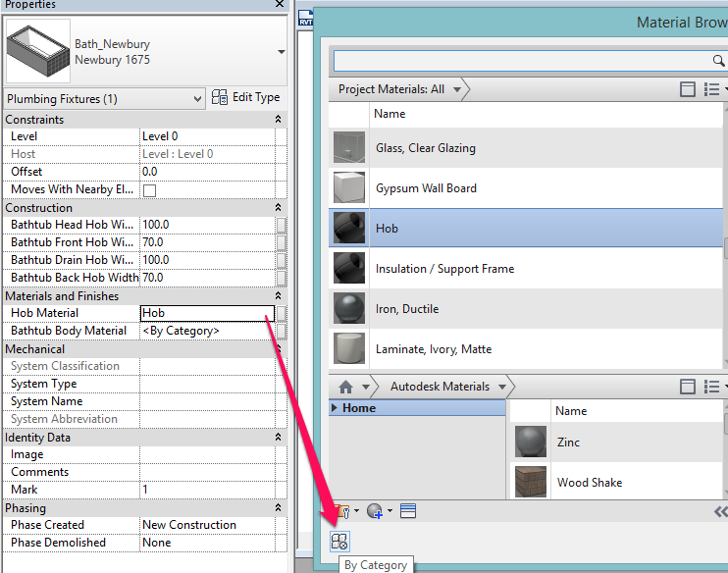
Task: Select the Zinc material thumbnail
Action: click(x=531, y=443)
